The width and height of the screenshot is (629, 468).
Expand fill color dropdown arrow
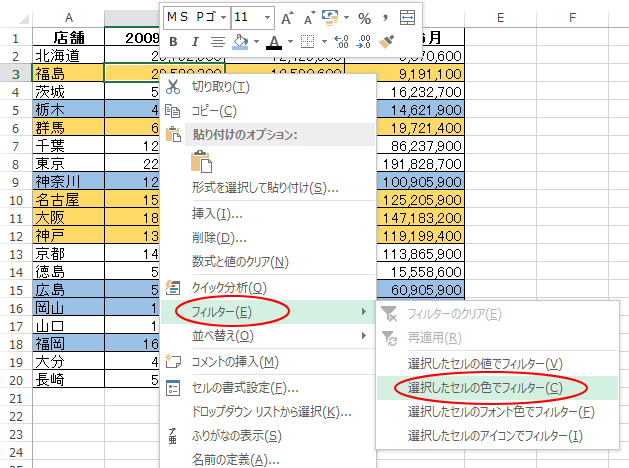256,42
